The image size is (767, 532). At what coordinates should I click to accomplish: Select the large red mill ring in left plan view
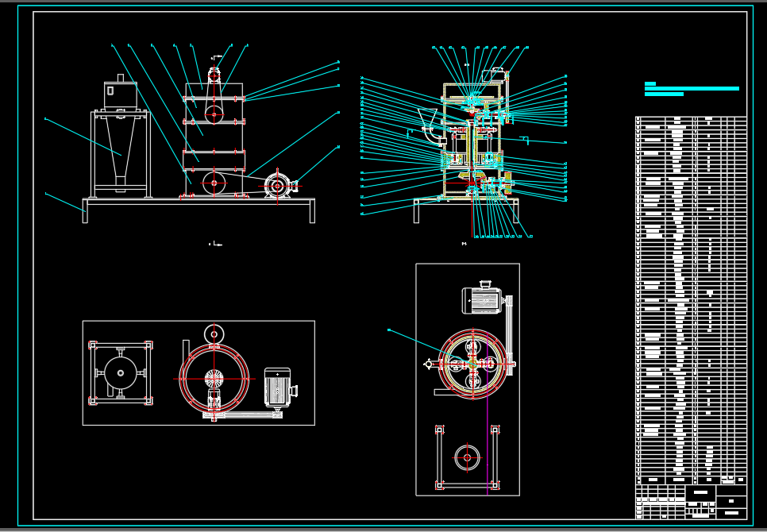point(214,379)
